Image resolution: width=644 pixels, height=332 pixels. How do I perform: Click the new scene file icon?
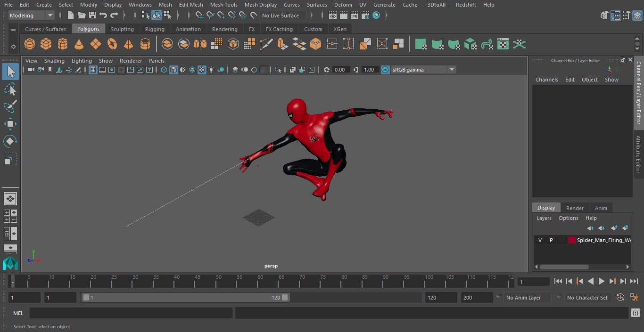(71, 16)
